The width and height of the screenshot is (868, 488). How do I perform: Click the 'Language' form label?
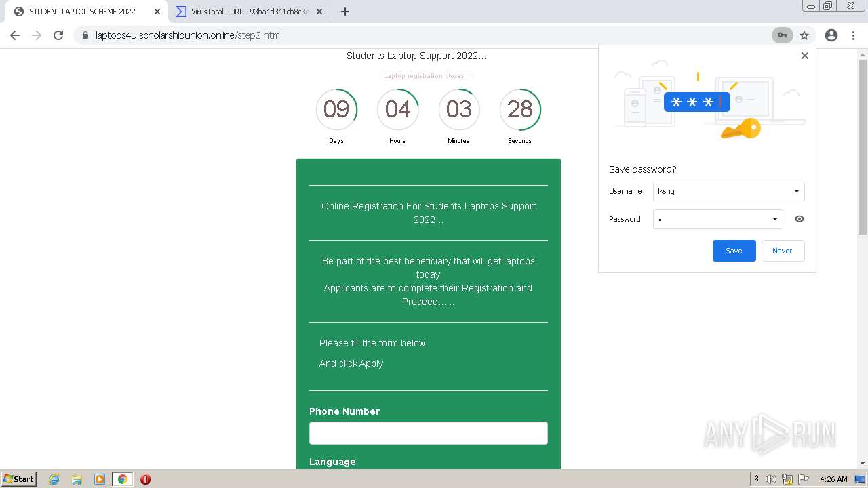(332, 462)
